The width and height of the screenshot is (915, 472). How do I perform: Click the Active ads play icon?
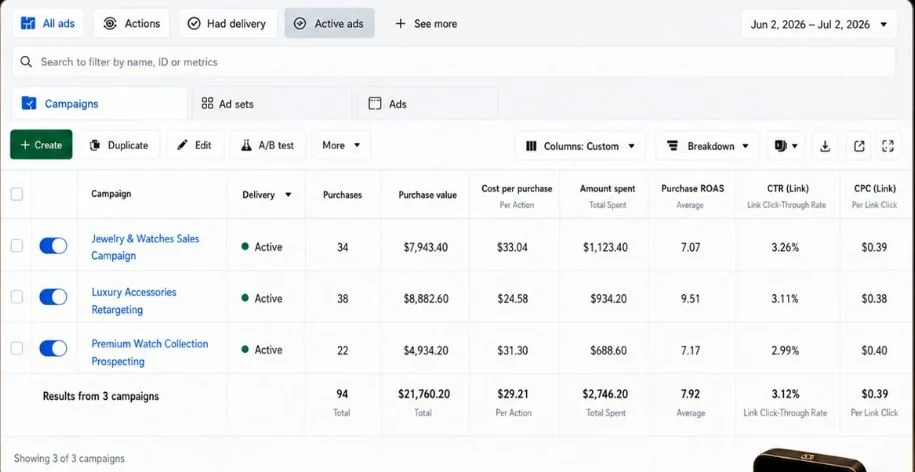[x=300, y=23]
